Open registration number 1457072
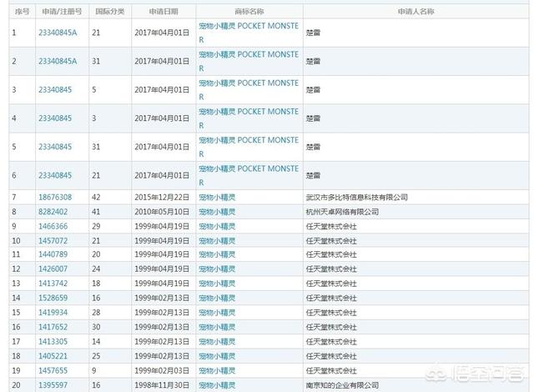Screen dimensions: 534x392 coord(53,240)
